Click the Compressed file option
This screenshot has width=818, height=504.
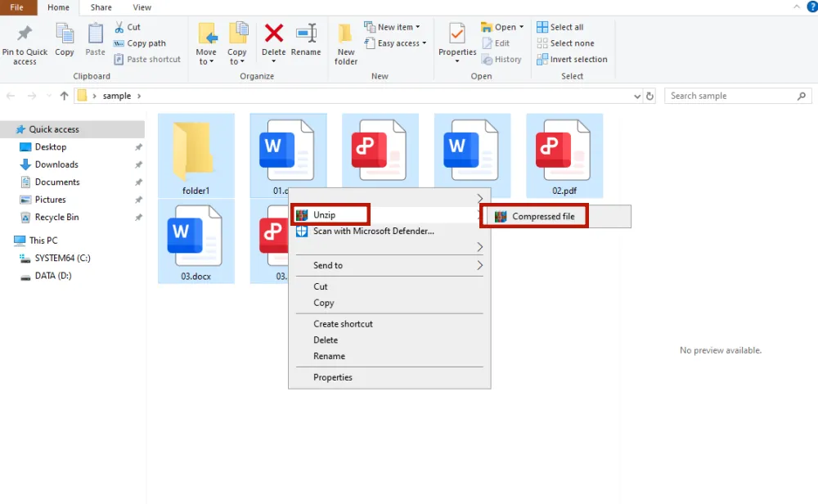541,216
